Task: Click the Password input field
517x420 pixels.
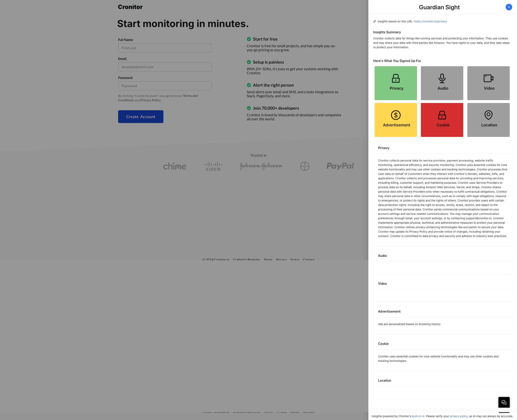Action: coord(165,86)
